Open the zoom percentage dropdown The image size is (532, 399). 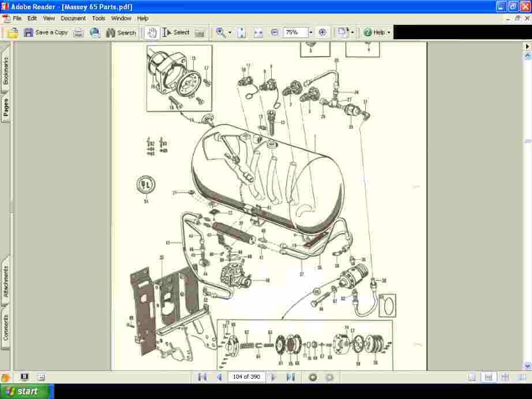pyautogui.click(x=310, y=32)
